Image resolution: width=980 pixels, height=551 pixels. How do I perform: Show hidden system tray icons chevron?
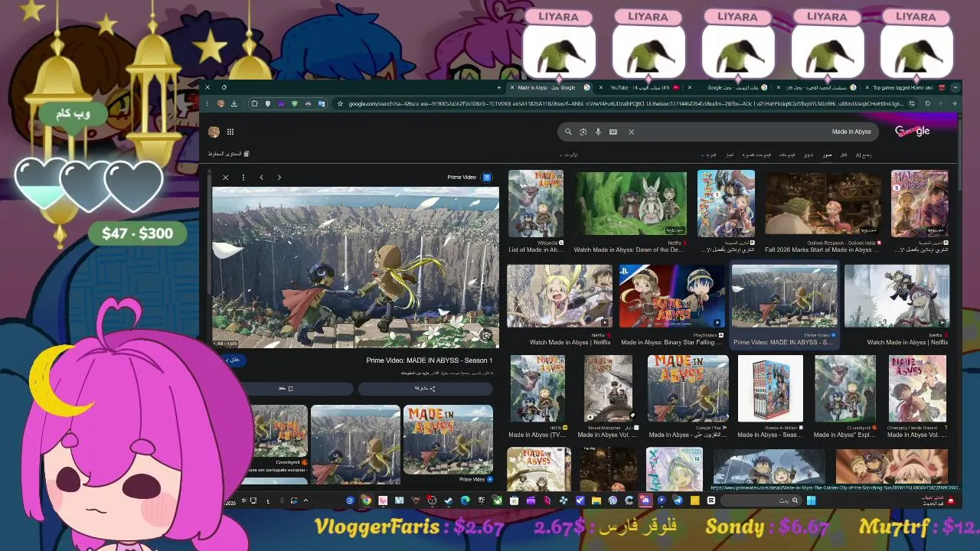point(305,500)
